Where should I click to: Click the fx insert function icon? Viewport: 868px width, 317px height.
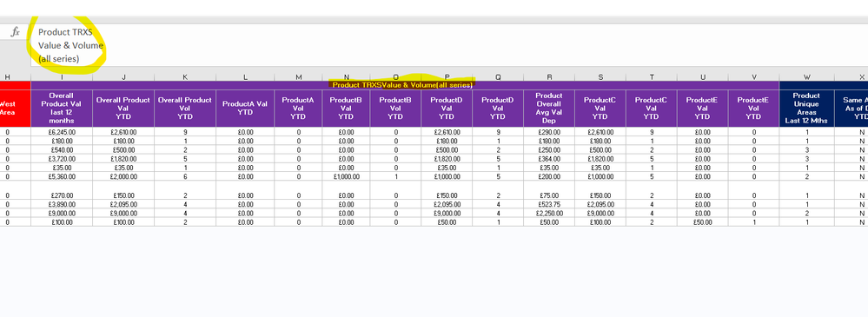pyautogui.click(x=16, y=32)
